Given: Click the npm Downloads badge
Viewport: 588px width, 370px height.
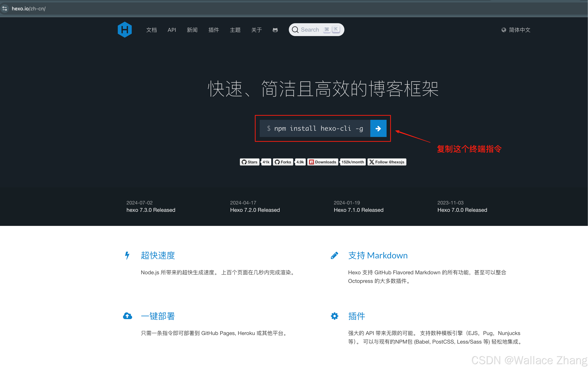Looking at the screenshot, I should coord(323,162).
